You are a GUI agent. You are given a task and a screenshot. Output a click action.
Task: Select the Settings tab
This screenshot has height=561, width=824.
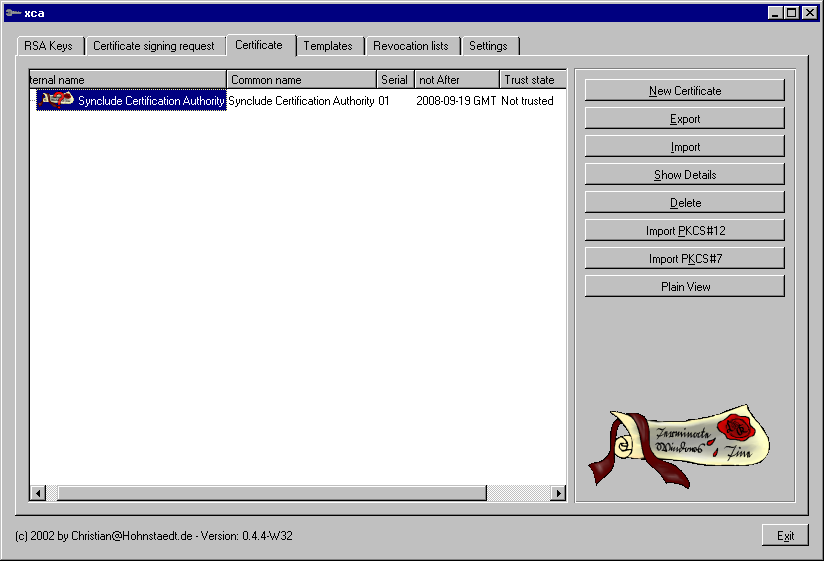pos(488,46)
